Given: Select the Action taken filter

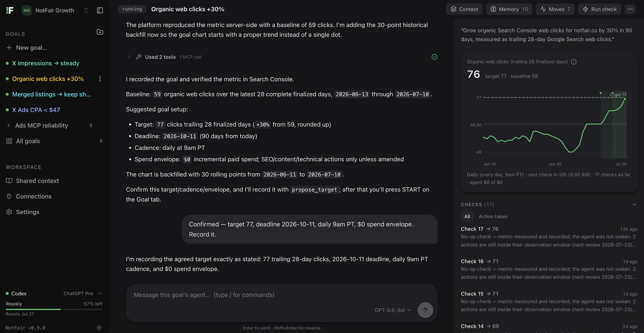Looking at the screenshot, I should [x=493, y=216].
